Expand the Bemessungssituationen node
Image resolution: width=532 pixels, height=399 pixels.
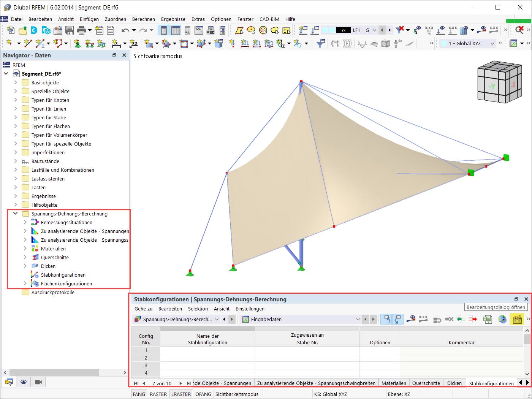coord(25,222)
